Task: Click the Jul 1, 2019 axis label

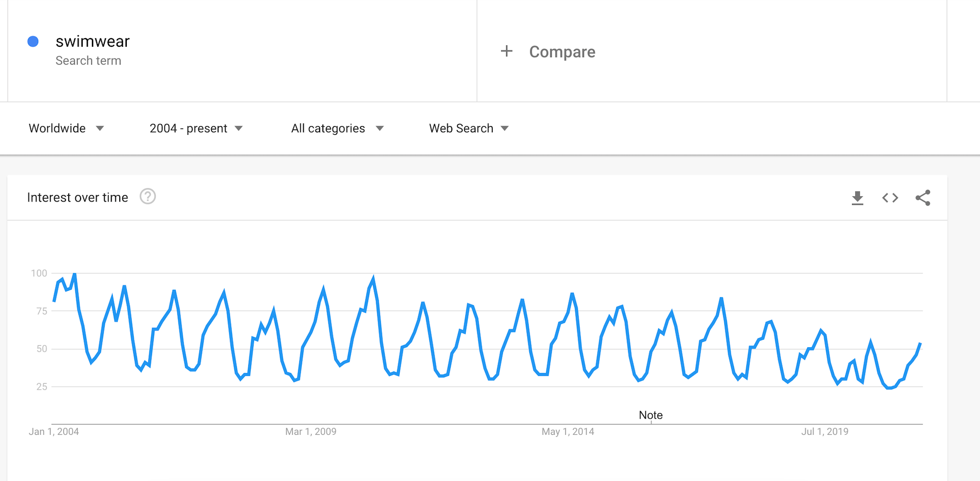Action: 825,432
